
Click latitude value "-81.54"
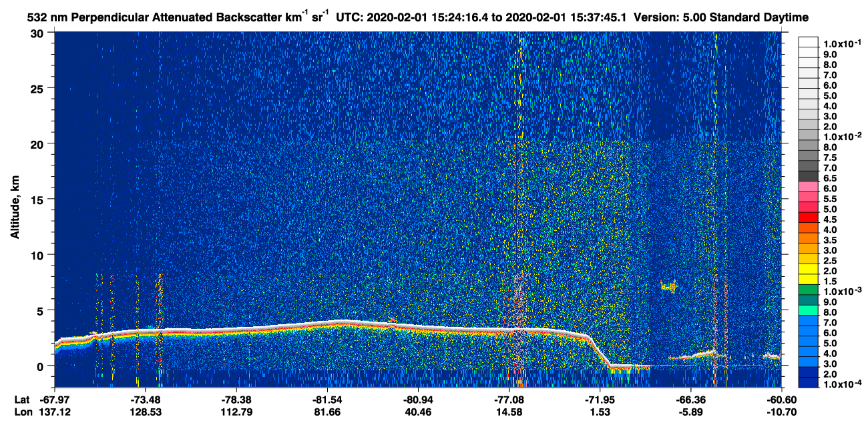pos(327,400)
